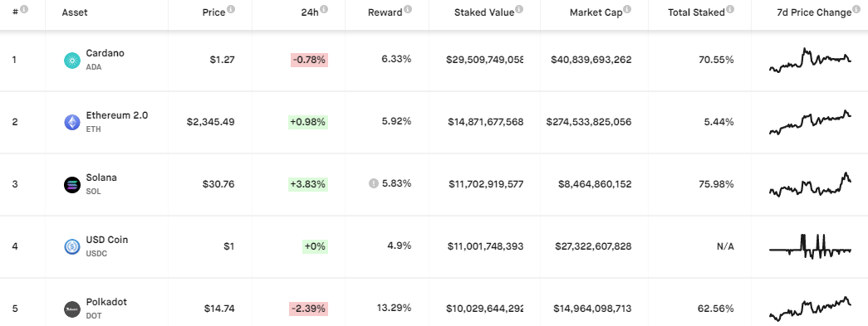This screenshot has width=868, height=326.
Task: Click info icon beside Staked Value header
Action: click(x=519, y=9)
